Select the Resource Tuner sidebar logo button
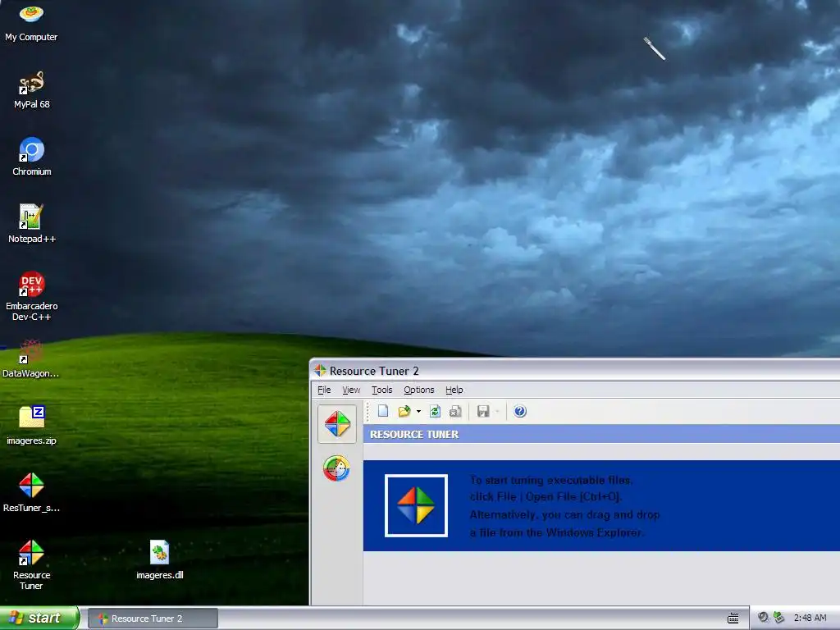The image size is (840, 630). click(337, 424)
